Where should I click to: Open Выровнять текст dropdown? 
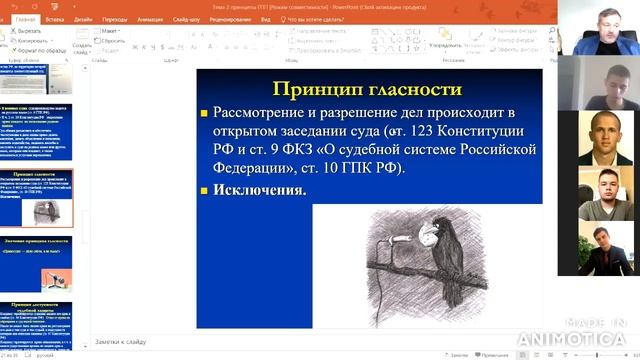click(313, 41)
